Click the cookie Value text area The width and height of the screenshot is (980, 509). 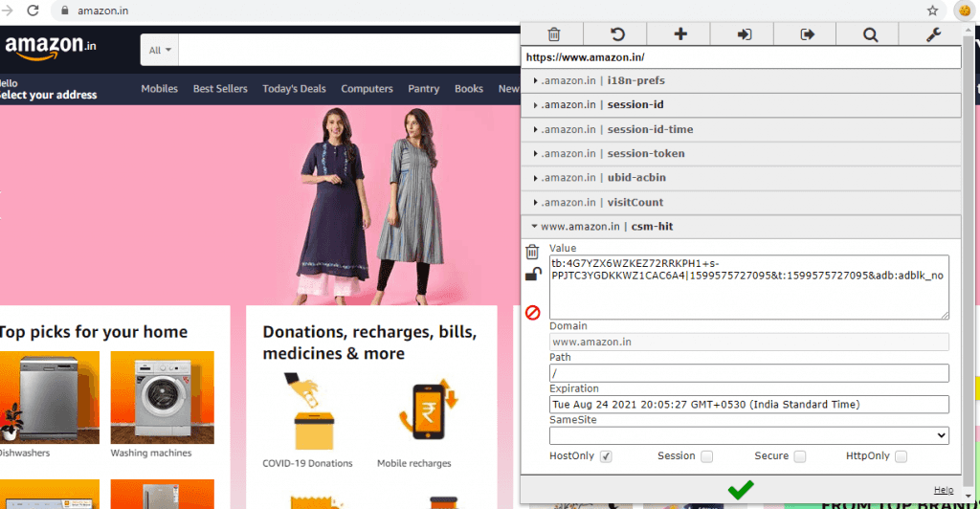click(748, 287)
